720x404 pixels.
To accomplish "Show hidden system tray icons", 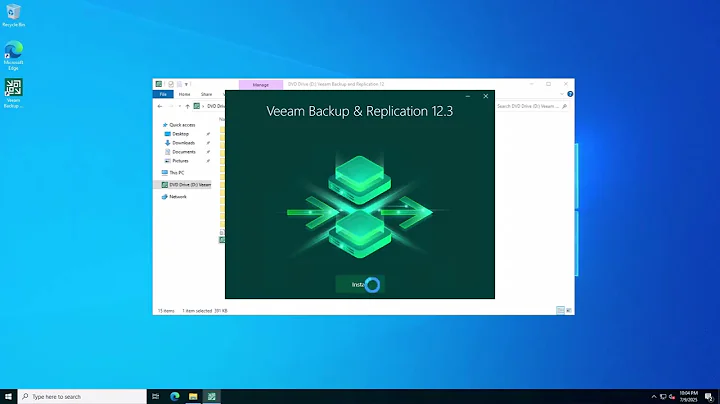I will (654, 397).
